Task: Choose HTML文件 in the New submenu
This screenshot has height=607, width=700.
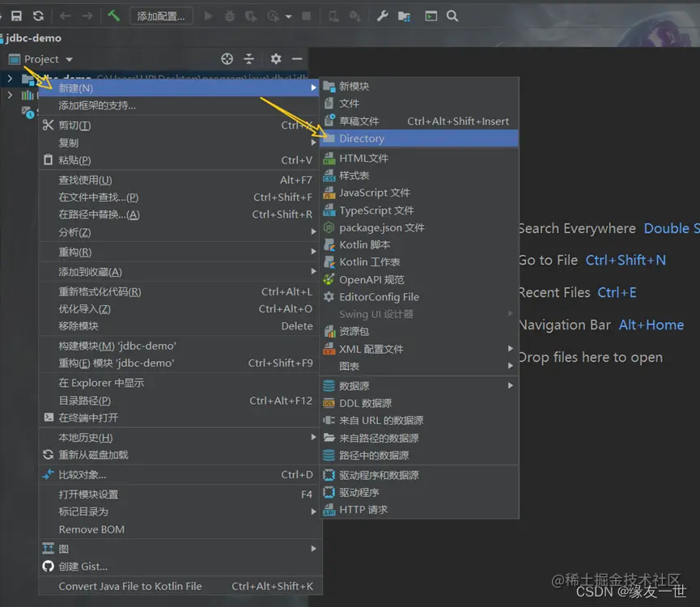Action: [x=419, y=158]
